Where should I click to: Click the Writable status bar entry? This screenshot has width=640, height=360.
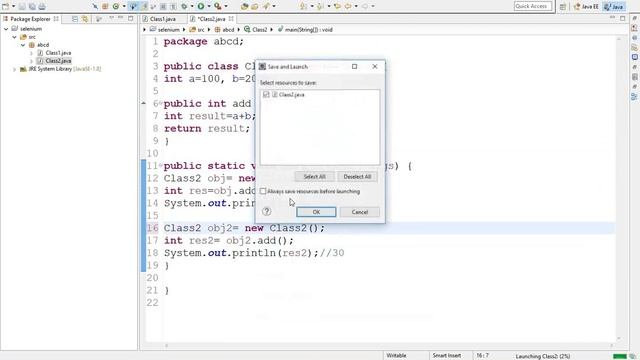coord(396,356)
